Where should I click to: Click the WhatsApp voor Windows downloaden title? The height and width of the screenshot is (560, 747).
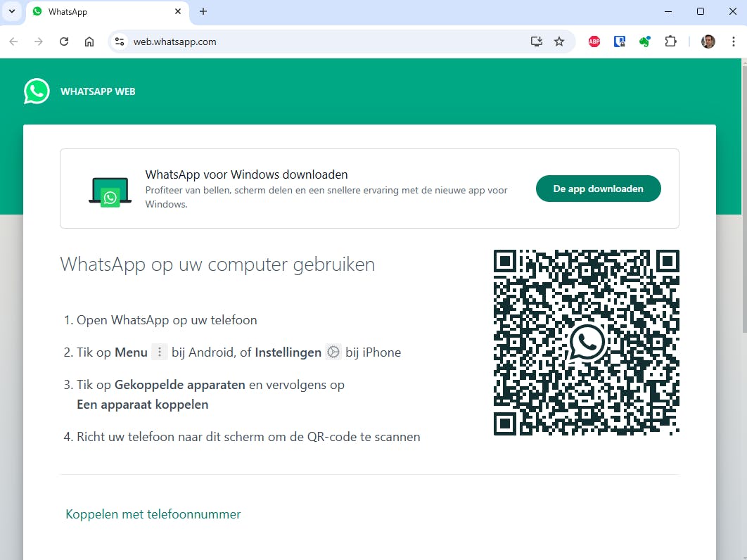(246, 174)
